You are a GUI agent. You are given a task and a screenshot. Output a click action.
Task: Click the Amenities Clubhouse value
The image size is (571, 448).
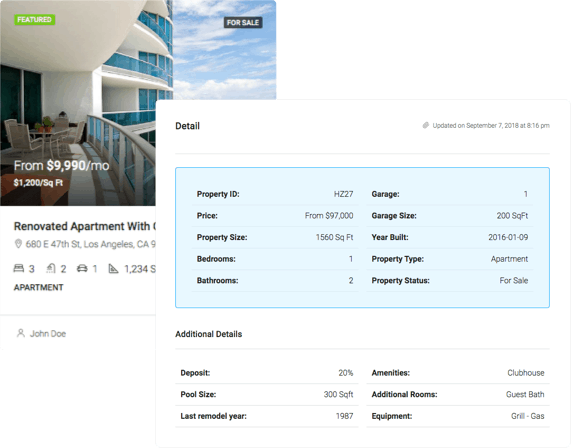(x=526, y=373)
